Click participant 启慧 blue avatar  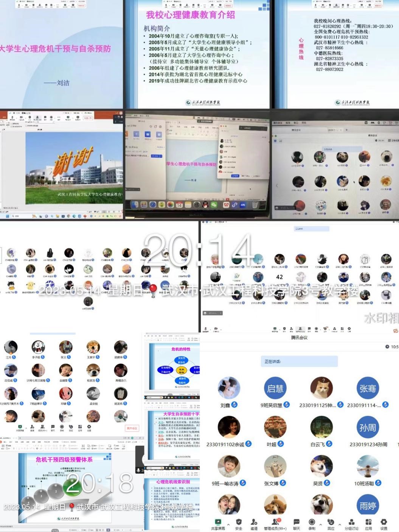click(x=275, y=389)
